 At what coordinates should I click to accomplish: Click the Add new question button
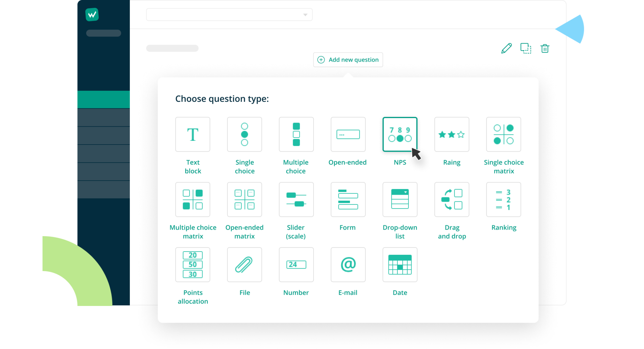coord(348,60)
